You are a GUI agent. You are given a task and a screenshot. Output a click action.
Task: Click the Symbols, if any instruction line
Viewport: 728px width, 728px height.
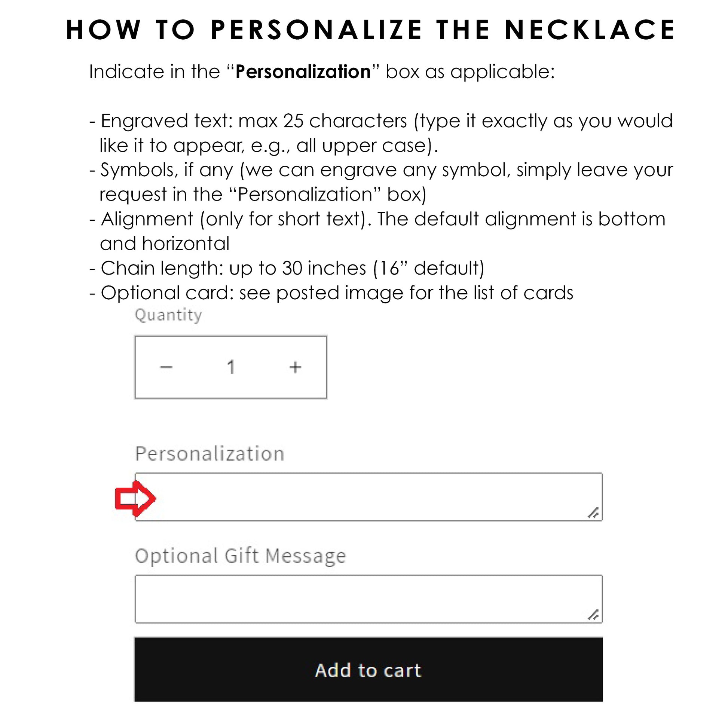pos(381,182)
